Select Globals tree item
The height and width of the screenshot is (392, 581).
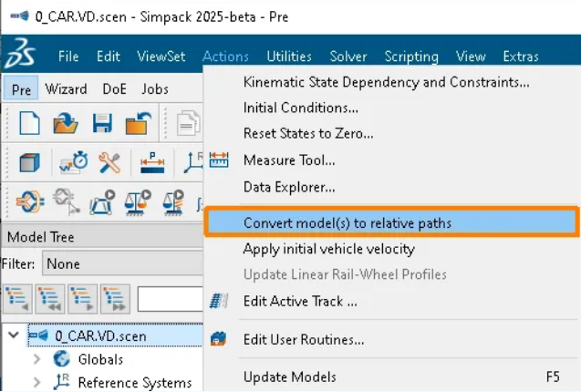click(100, 359)
